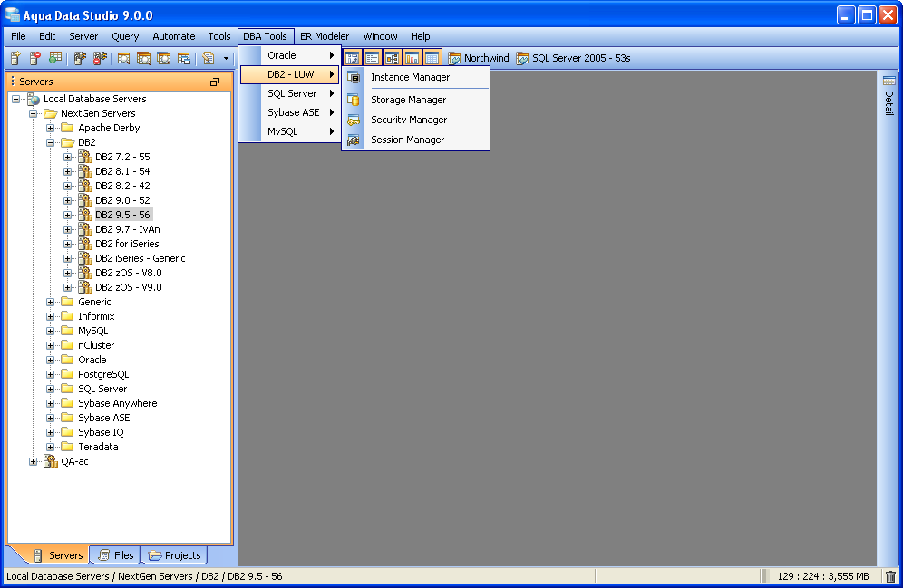The height and width of the screenshot is (588, 903).
Task: Select DB2 iSeries - Generic server
Action: [x=140, y=258]
